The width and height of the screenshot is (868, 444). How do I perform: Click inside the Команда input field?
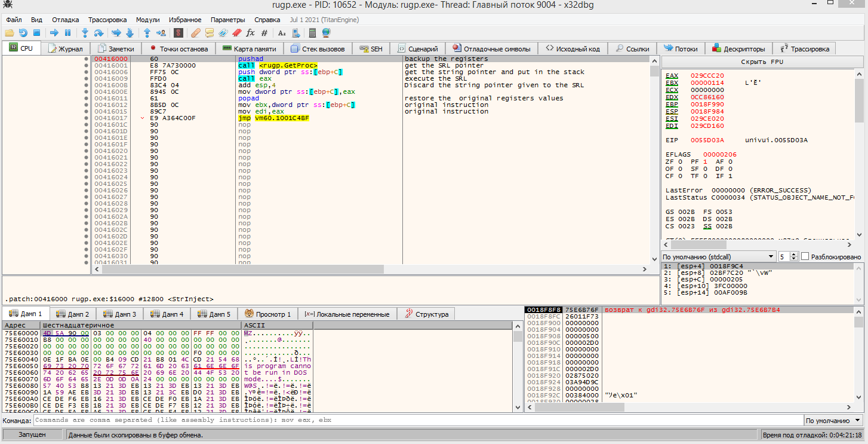coord(239,420)
